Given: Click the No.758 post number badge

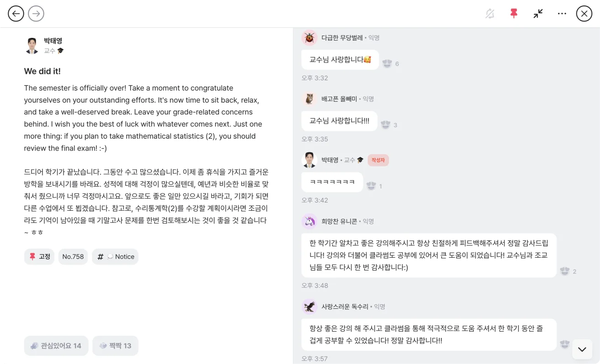Looking at the screenshot, I should [x=73, y=256].
